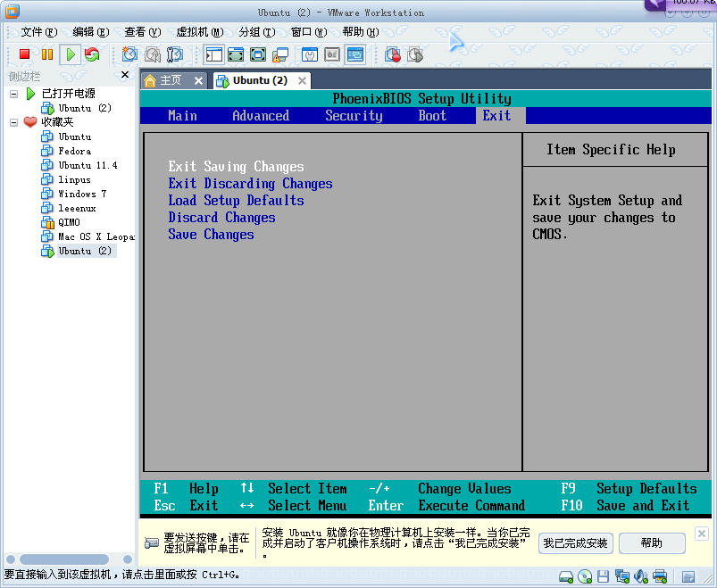Click the Revert to snapshot icon
This screenshot has height=588, width=717.
pos(153,54)
